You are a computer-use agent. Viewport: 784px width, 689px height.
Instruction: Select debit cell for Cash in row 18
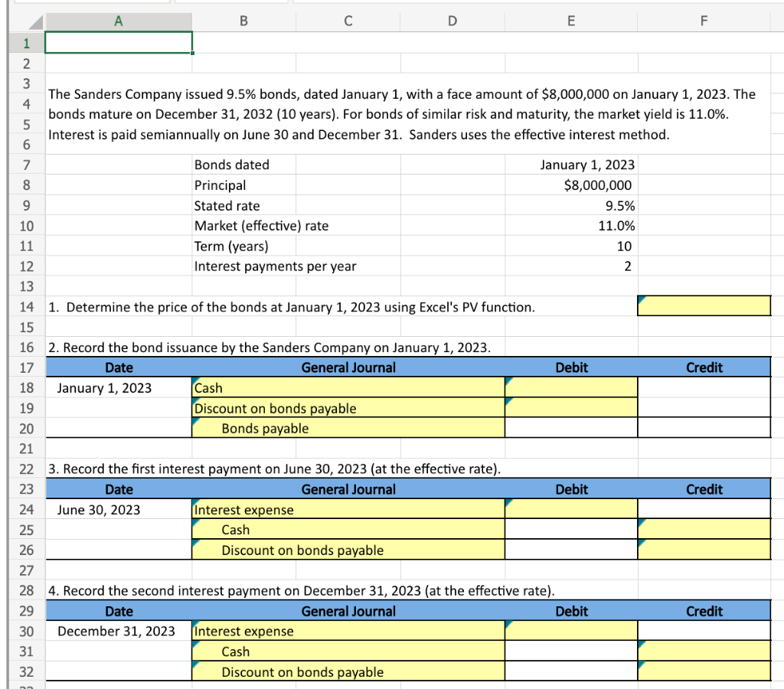click(571, 387)
